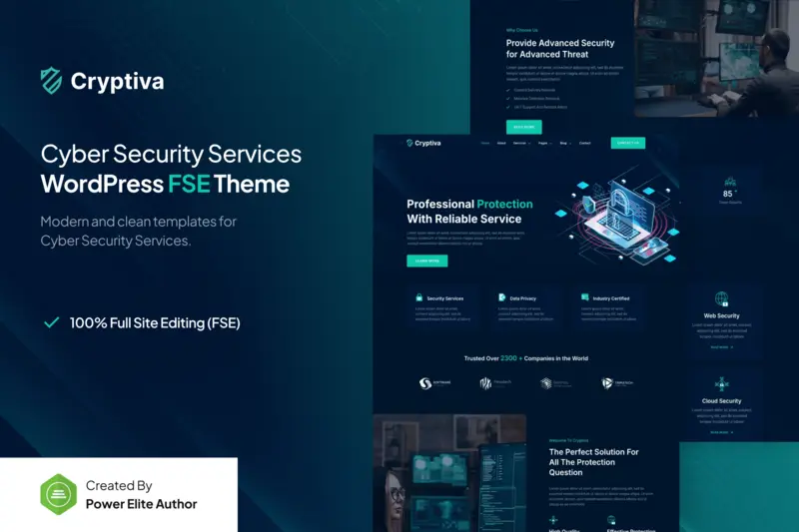Expand the Pages dropdown in navbar
This screenshot has height=532, width=799.
click(x=542, y=143)
